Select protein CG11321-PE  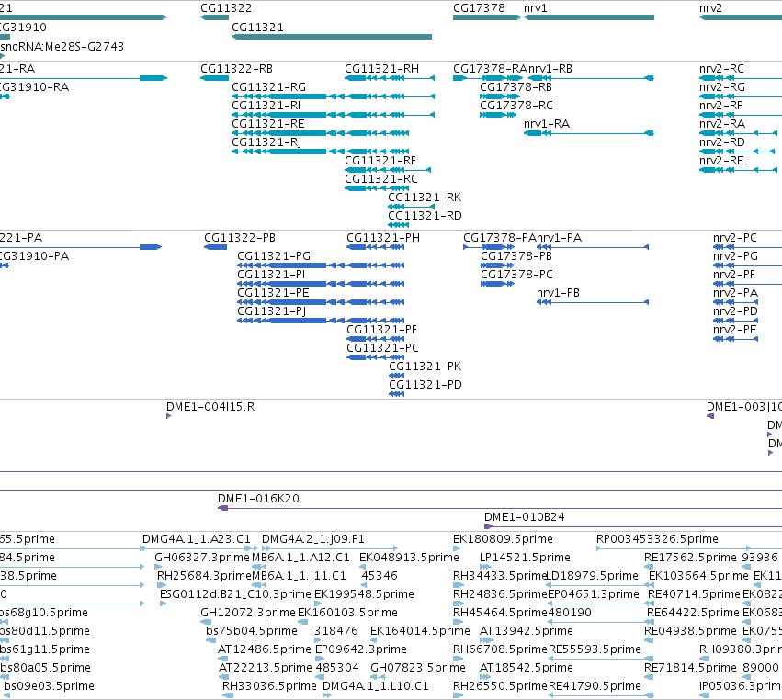click(x=273, y=293)
